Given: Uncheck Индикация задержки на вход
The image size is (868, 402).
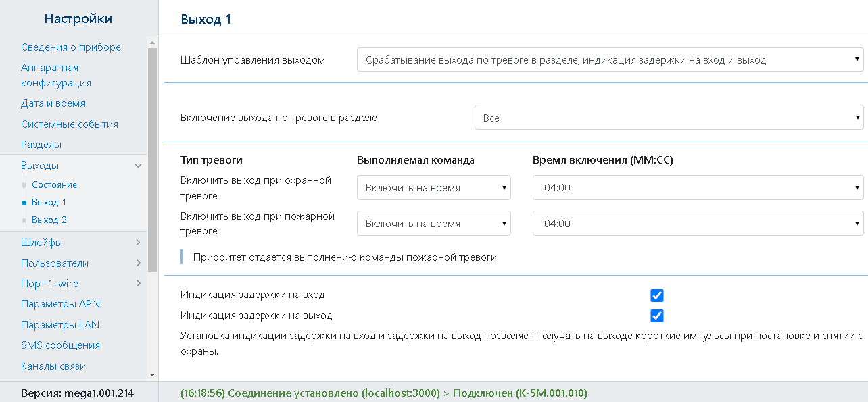Looking at the screenshot, I should (657, 295).
